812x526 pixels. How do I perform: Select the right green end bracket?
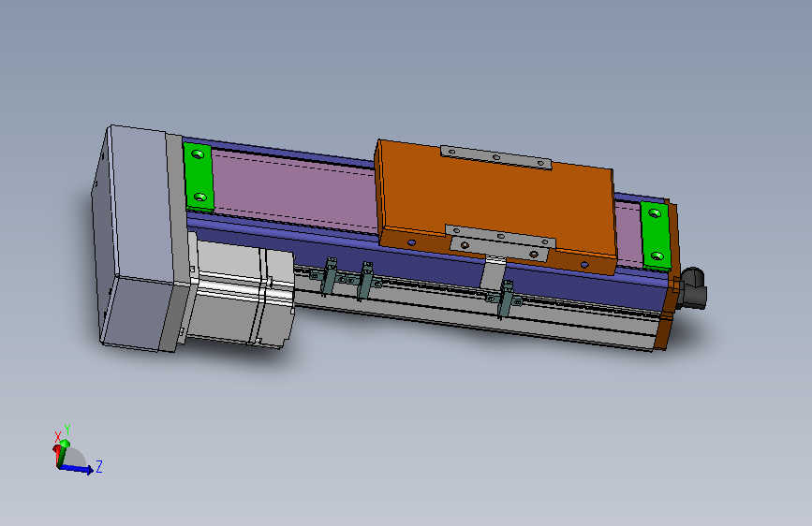pos(656,236)
